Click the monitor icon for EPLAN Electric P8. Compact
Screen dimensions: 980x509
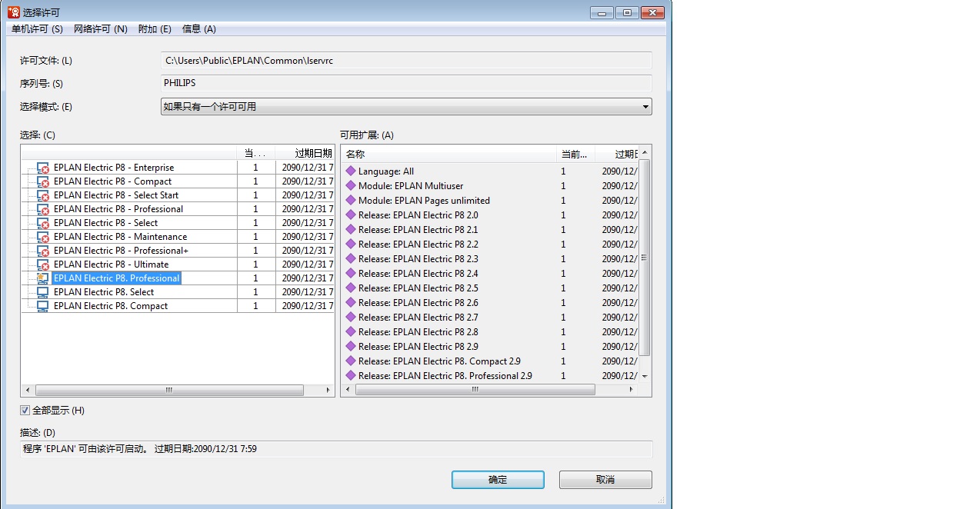[x=42, y=306]
